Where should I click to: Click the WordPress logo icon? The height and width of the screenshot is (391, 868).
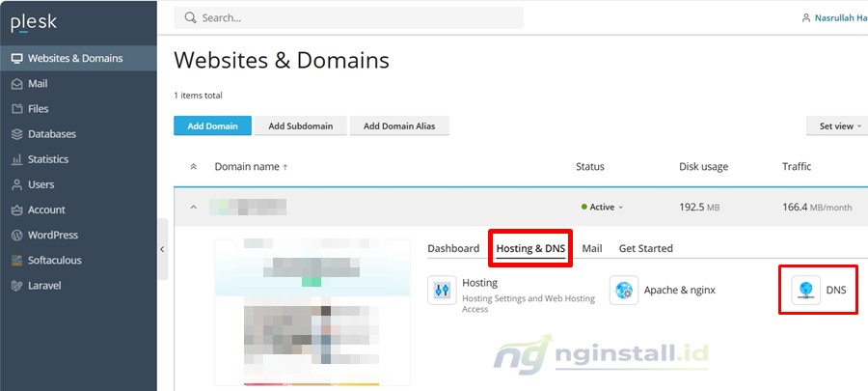17,235
